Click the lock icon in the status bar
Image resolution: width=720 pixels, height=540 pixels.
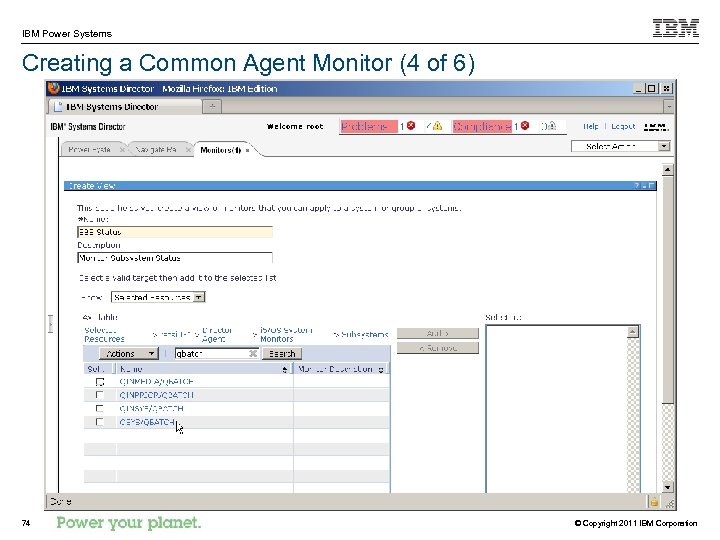click(654, 502)
